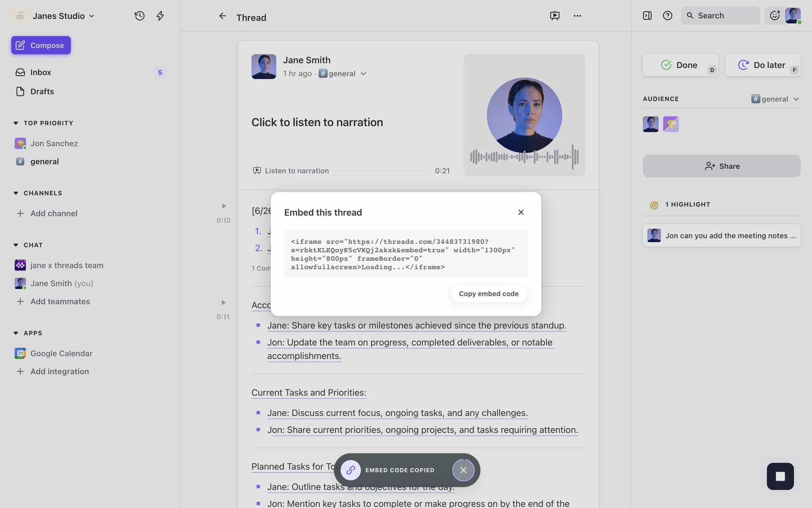Click the Share button
The width and height of the screenshot is (812, 508).
721,166
